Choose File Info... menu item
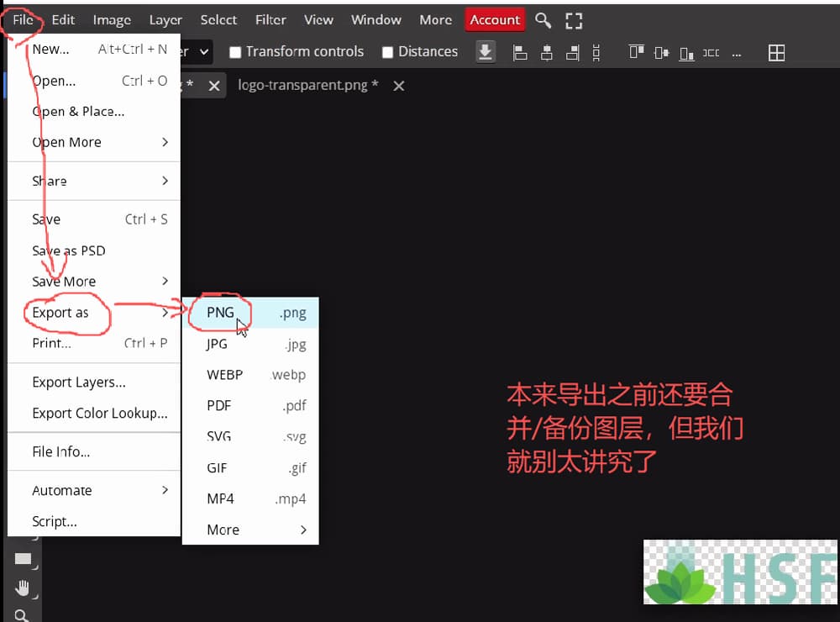840x622 pixels. 94,452
